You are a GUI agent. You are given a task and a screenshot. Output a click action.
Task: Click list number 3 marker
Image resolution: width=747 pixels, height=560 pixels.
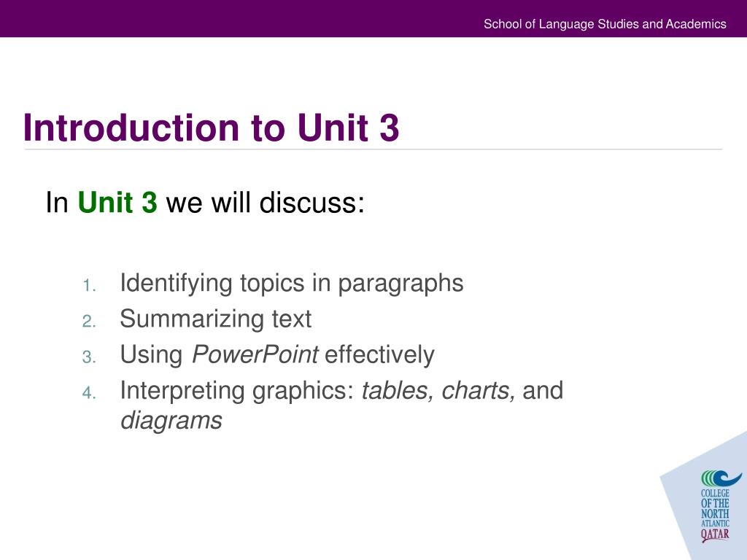[89, 357]
